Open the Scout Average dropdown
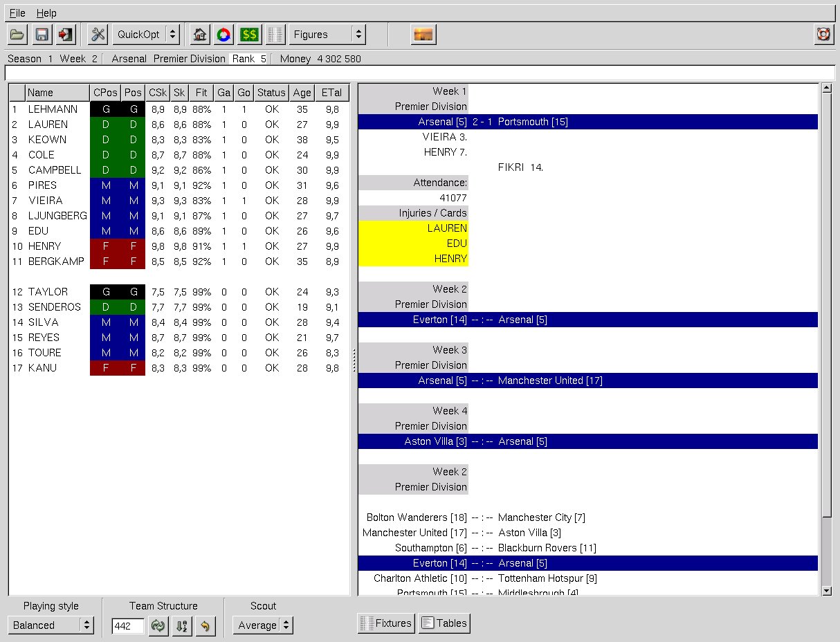840x642 pixels. pyautogui.click(x=262, y=625)
